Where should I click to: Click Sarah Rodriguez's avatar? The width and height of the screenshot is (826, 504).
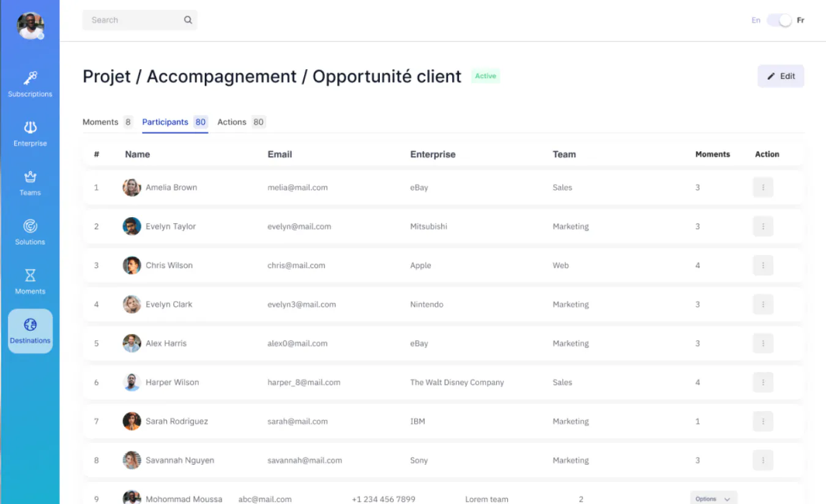pos(132,421)
